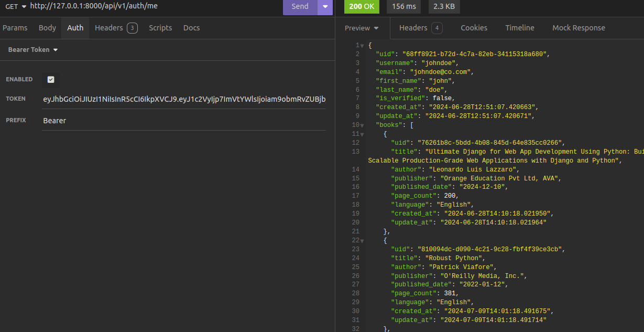The width and height of the screenshot is (644, 332).
Task: Open the Scripts tab
Action: 160,28
